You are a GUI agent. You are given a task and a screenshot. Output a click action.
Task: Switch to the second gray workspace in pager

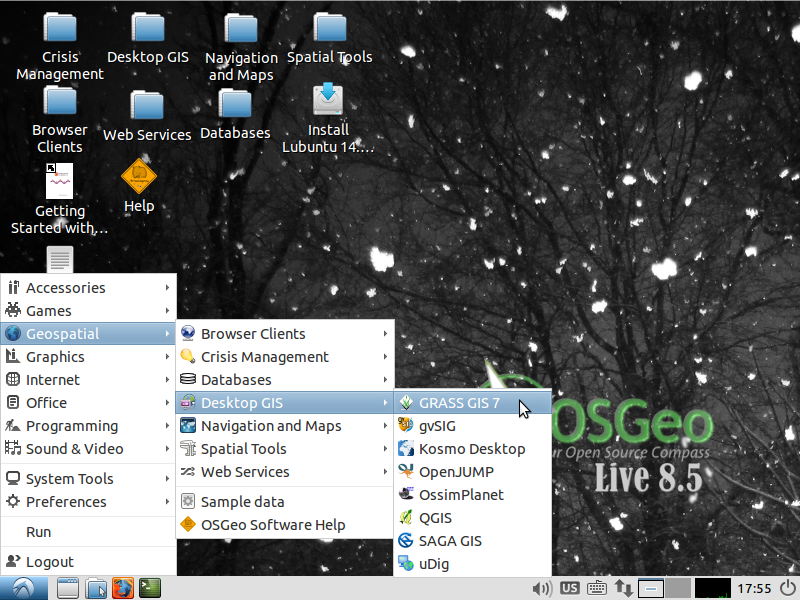point(678,589)
